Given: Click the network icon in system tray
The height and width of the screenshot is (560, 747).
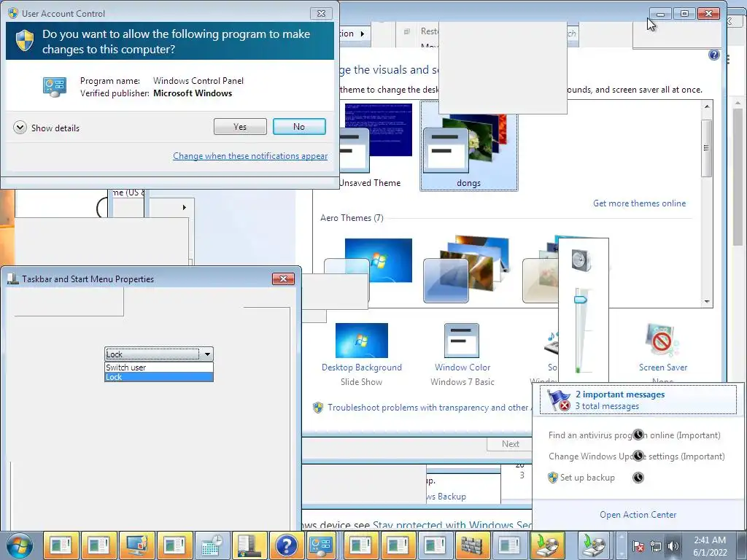Looking at the screenshot, I should 656,546.
